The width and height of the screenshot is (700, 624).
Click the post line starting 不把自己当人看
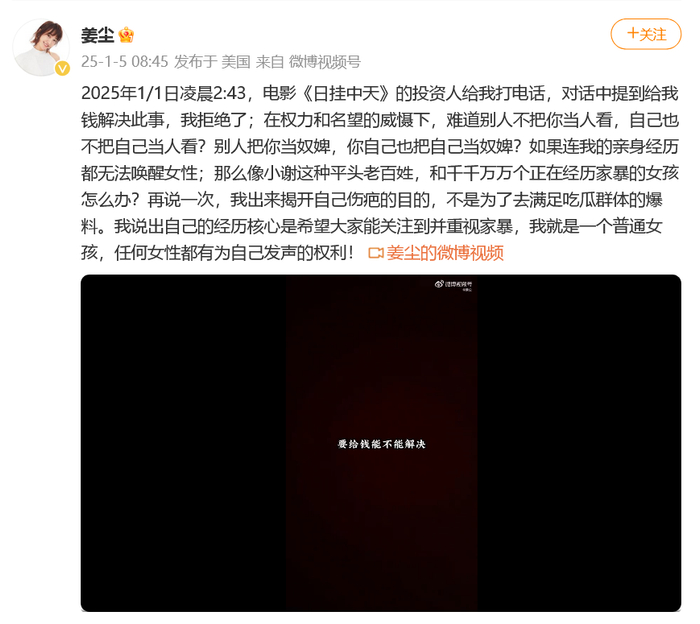[380, 146]
